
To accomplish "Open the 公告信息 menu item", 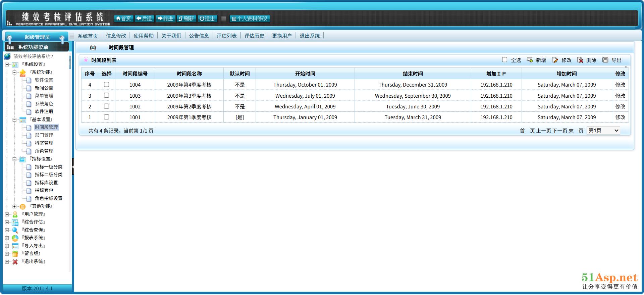I will (x=199, y=36).
